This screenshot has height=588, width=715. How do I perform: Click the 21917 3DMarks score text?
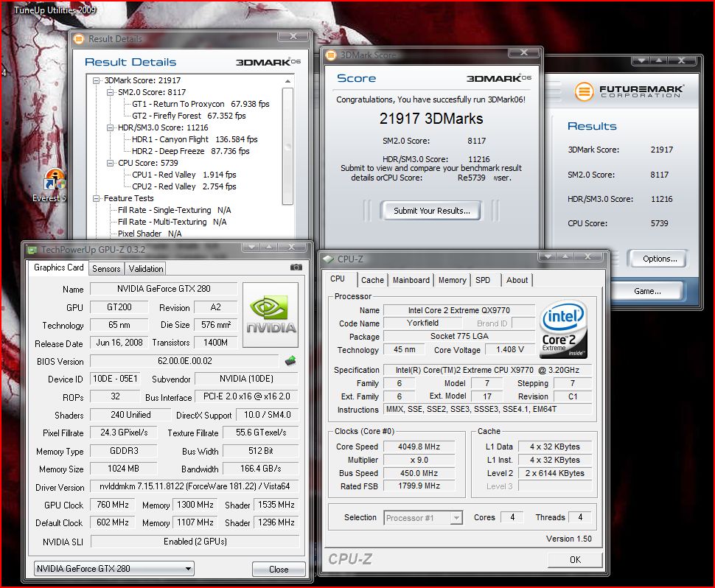pos(431,119)
